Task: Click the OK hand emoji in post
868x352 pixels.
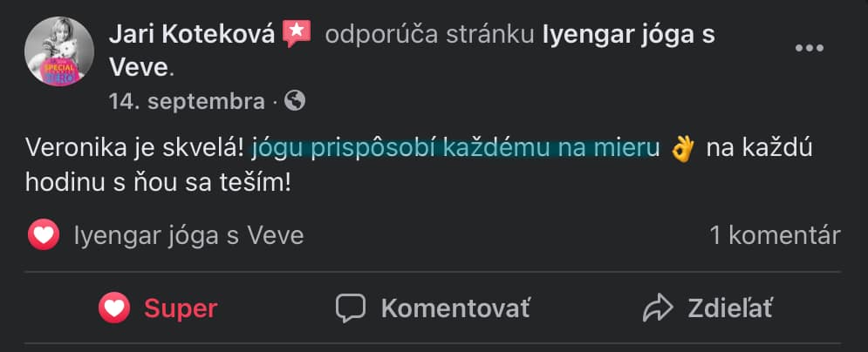Action: click(x=682, y=149)
